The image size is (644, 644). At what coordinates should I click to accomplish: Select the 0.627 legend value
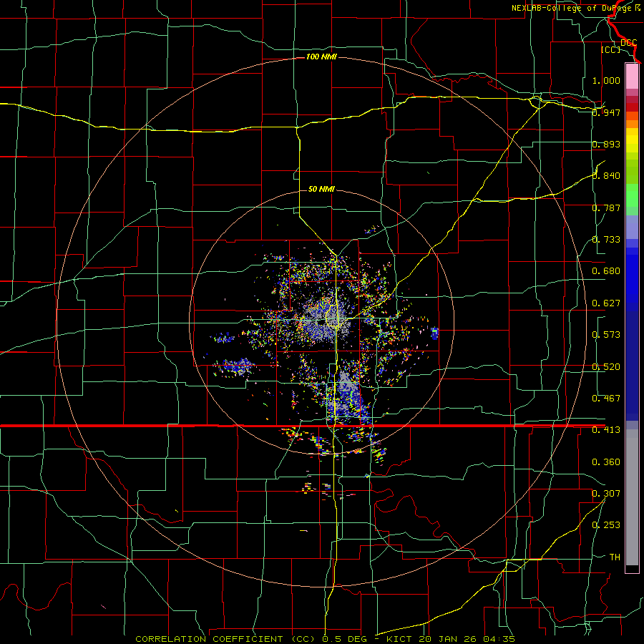click(x=606, y=303)
